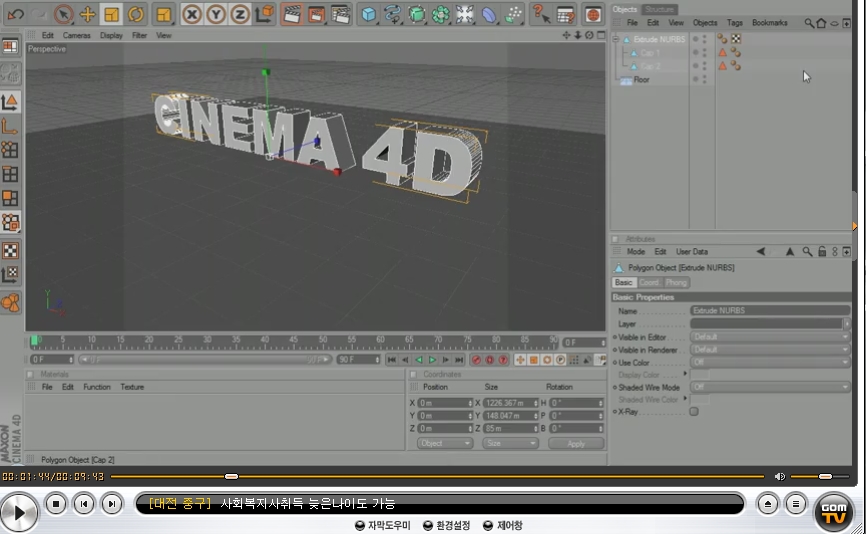The height and width of the screenshot is (534, 866).
Task: Click the X Position field
Action: click(x=445, y=403)
